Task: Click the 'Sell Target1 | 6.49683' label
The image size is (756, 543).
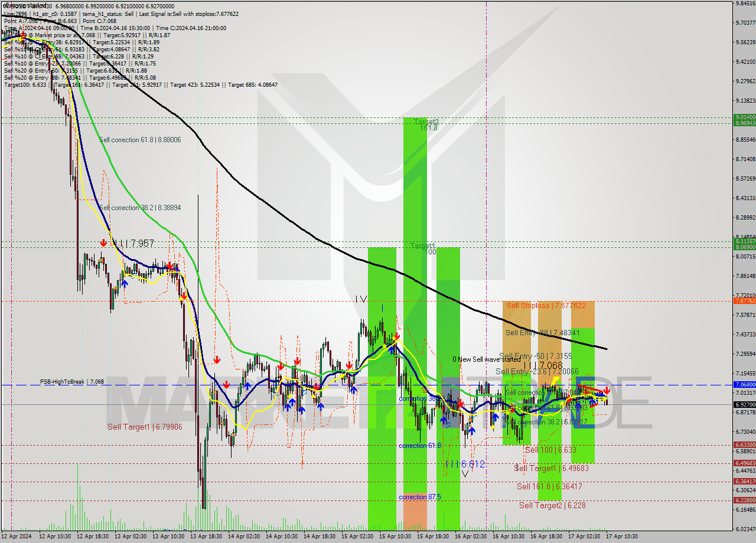Action: (552, 468)
